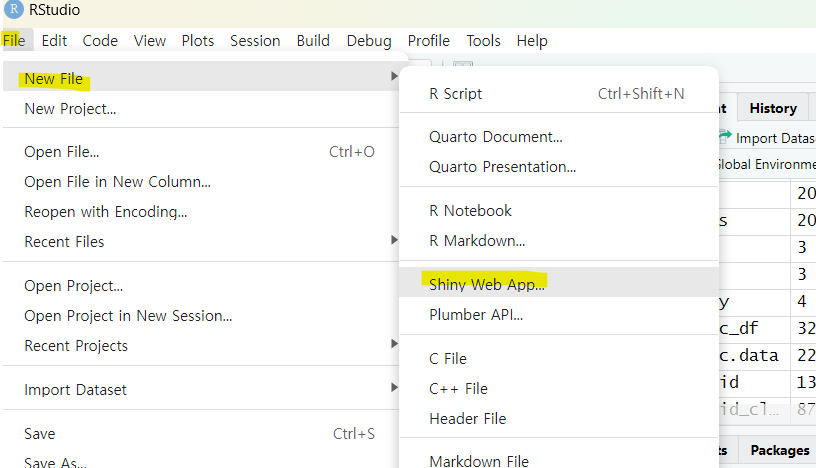This screenshot has width=816, height=468.
Task: Click Save in the File menu
Action: [x=200, y=434]
